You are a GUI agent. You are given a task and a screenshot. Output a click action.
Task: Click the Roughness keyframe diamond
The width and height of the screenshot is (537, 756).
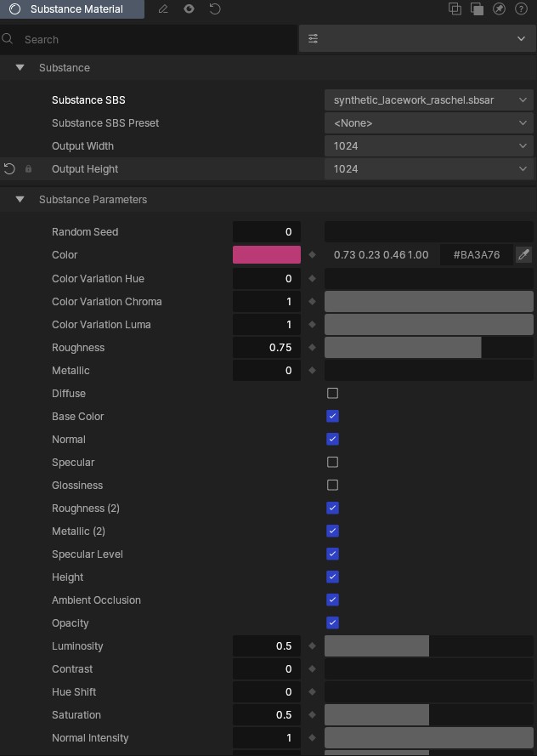pyautogui.click(x=312, y=347)
